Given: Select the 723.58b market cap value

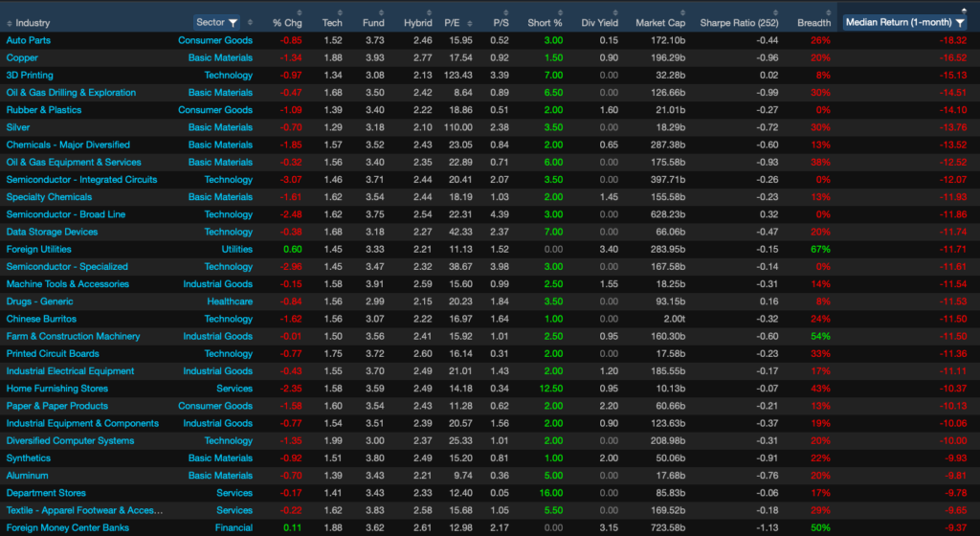Looking at the screenshot, I should point(667,528).
